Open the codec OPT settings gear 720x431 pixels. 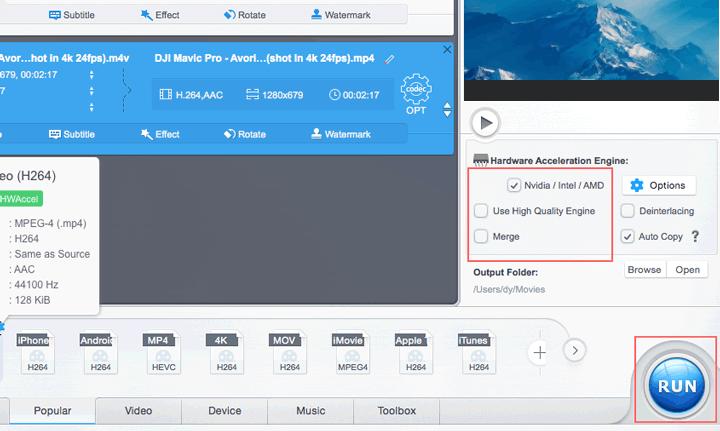(x=416, y=94)
